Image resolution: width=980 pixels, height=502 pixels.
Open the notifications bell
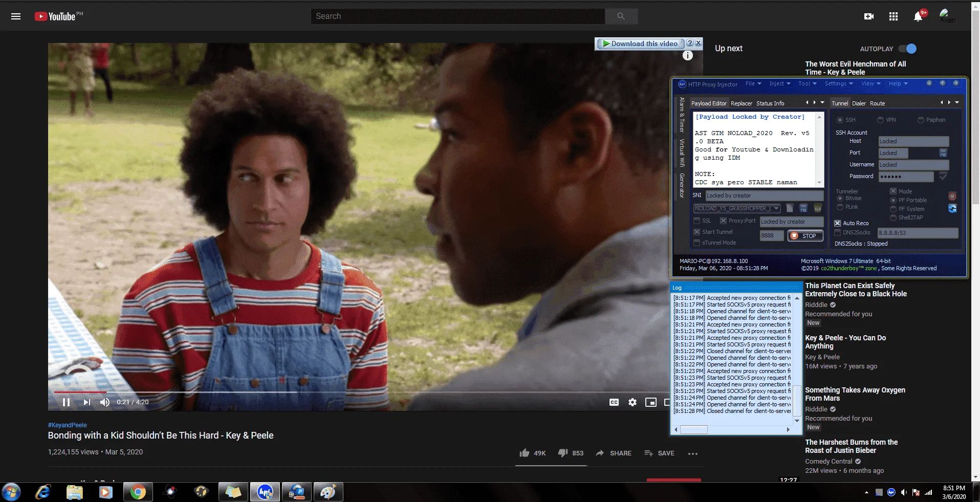point(918,16)
